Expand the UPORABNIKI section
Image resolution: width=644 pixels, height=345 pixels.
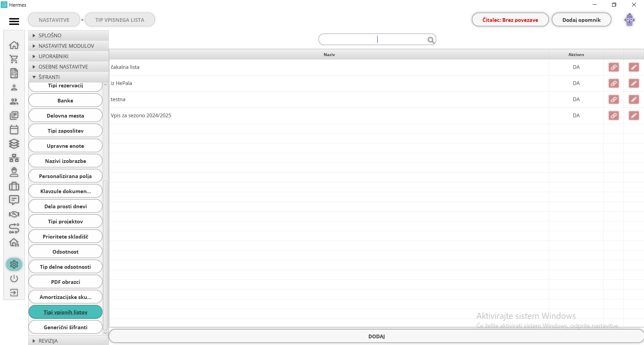[x=68, y=56]
